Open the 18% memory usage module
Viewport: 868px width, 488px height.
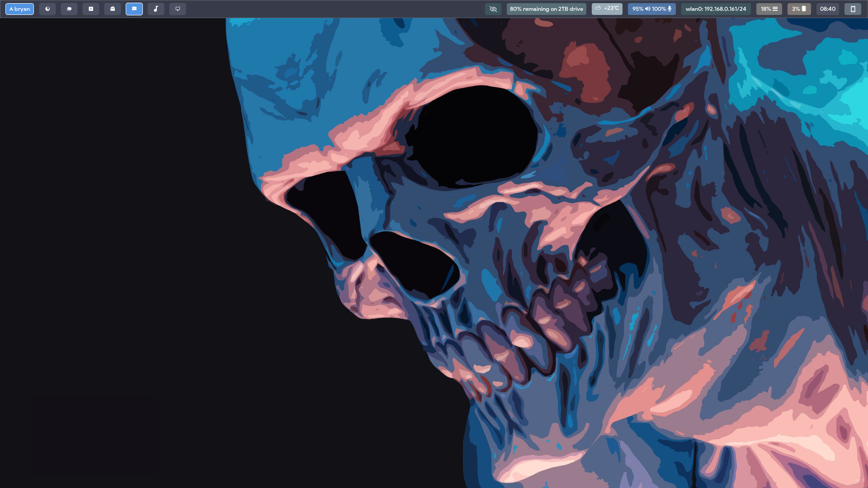tap(769, 9)
